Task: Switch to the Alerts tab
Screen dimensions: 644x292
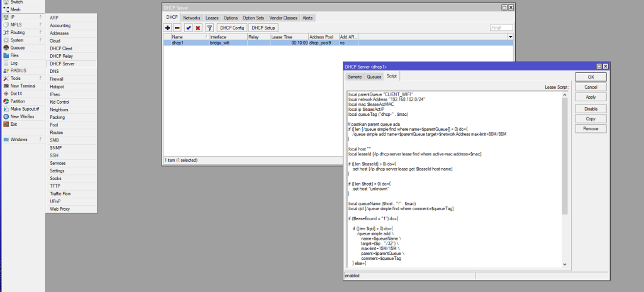Action: 307,18
